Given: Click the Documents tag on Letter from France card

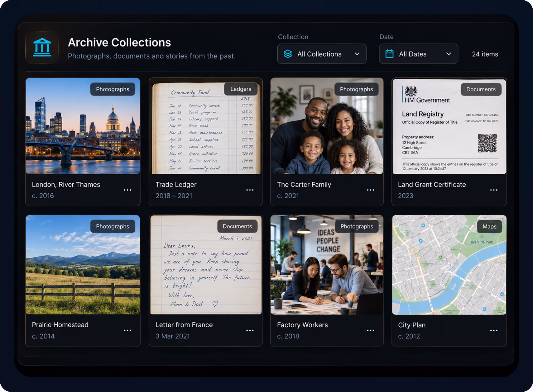Looking at the screenshot, I should coord(237,226).
